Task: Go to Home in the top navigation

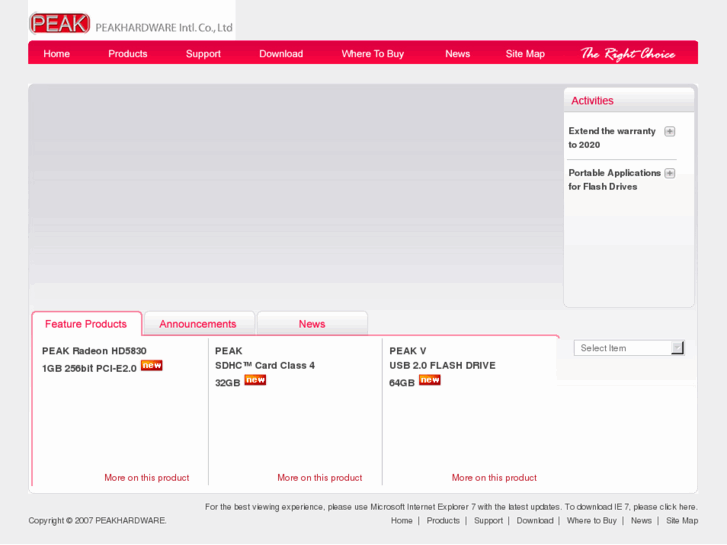Action: click(x=57, y=54)
